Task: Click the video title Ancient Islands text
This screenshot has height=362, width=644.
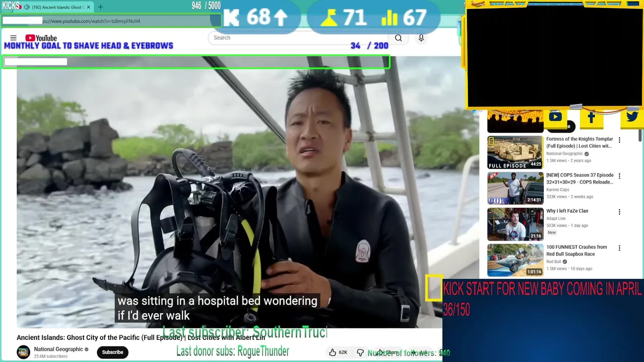Action: pos(141,337)
